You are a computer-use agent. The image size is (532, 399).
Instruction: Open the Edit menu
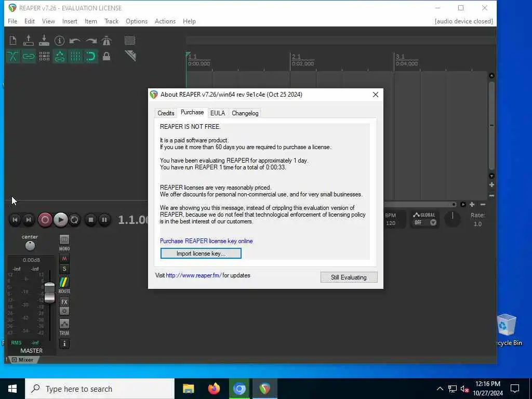point(30,21)
